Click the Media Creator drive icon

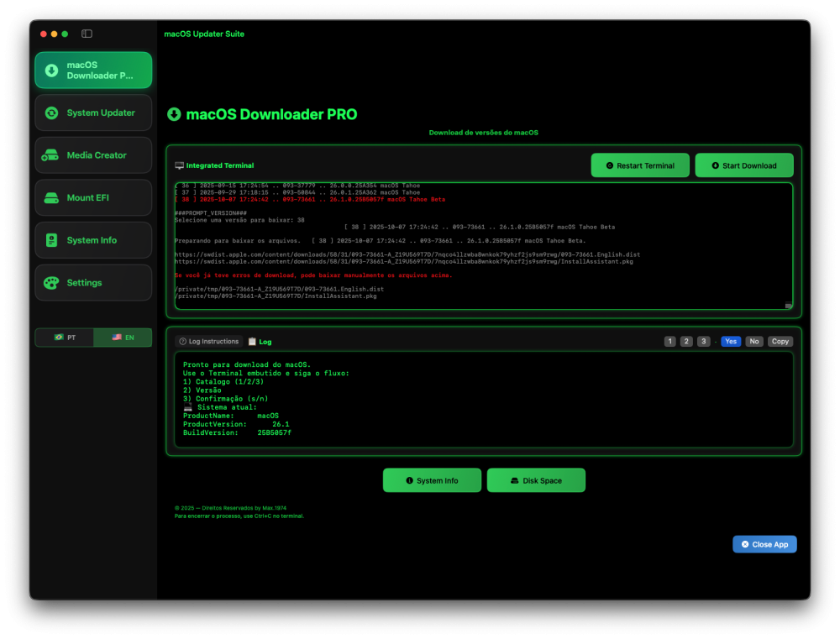(50, 155)
